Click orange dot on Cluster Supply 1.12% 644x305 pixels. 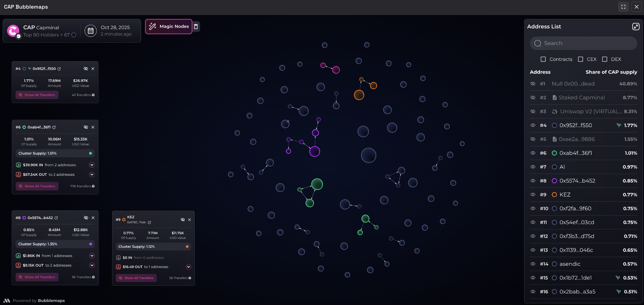(x=187, y=247)
